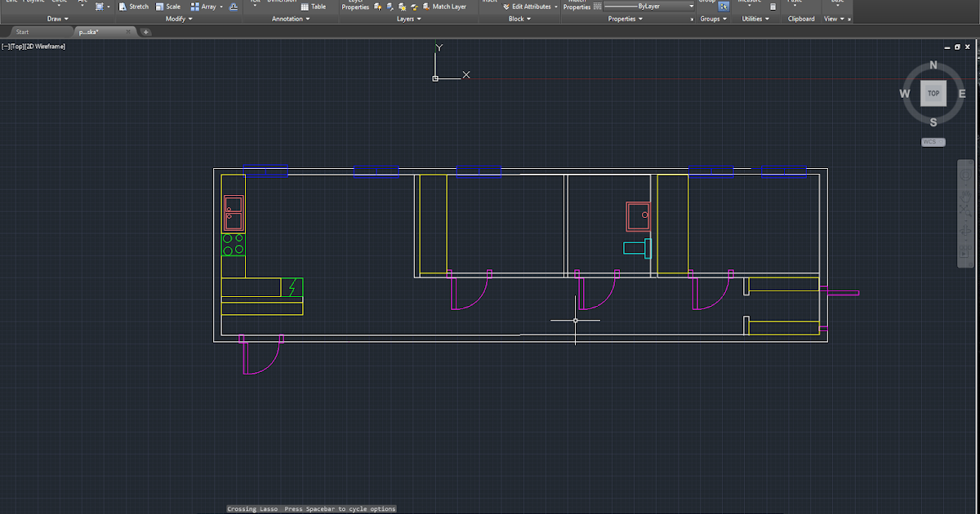
Task: Open the ByLayer lineweight dropdown
Action: click(x=689, y=6)
